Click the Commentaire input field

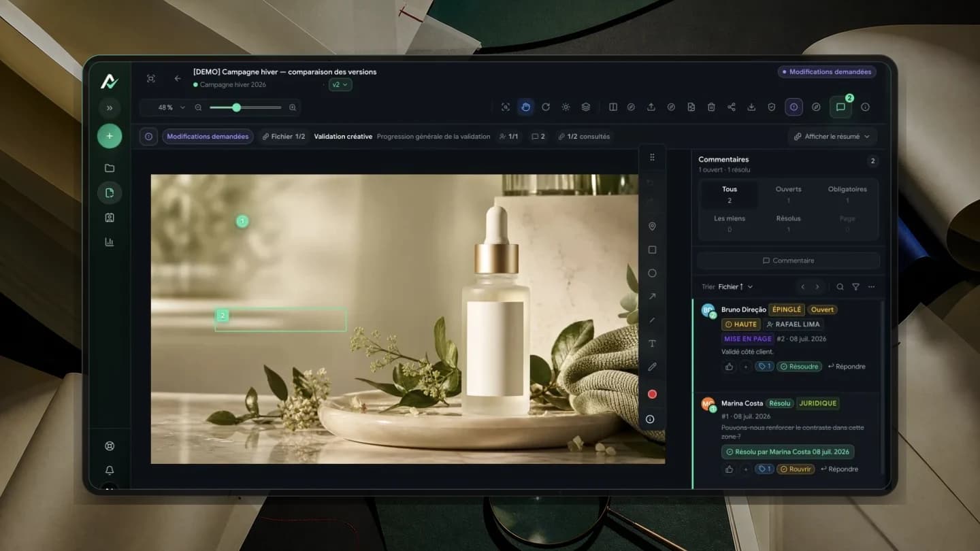788,261
